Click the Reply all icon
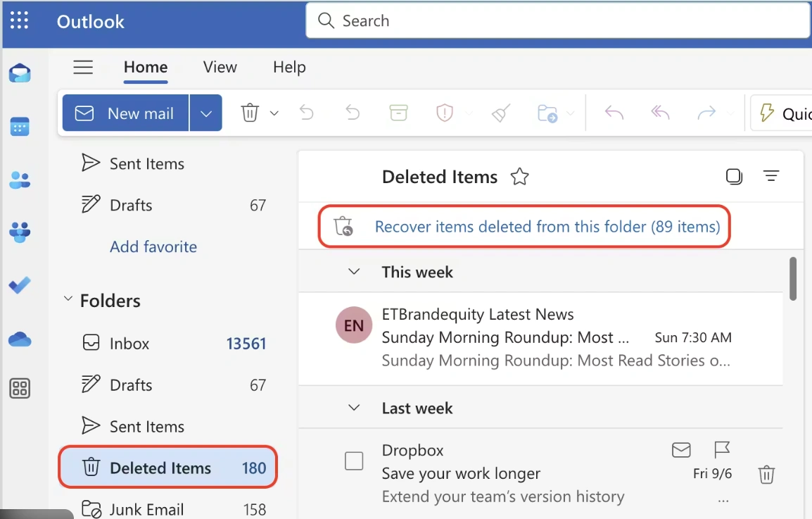This screenshot has width=812, height=519. point(660,113)
